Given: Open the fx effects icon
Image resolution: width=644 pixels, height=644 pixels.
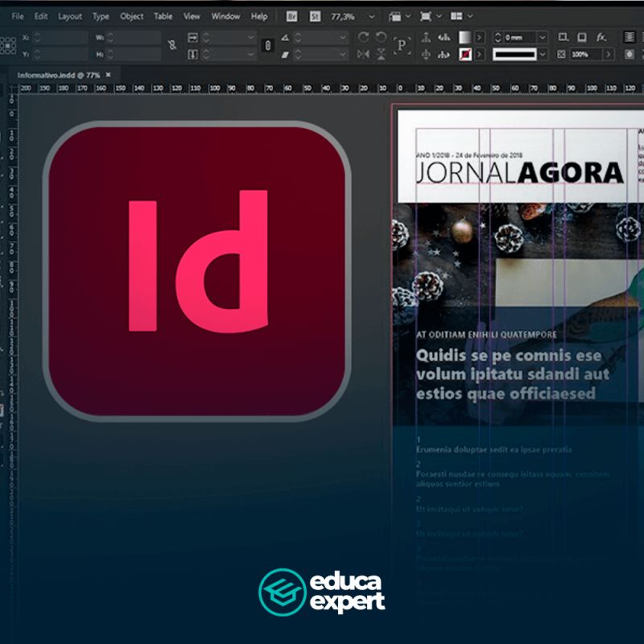Looking at the screenshot, I should pos(601,37).
